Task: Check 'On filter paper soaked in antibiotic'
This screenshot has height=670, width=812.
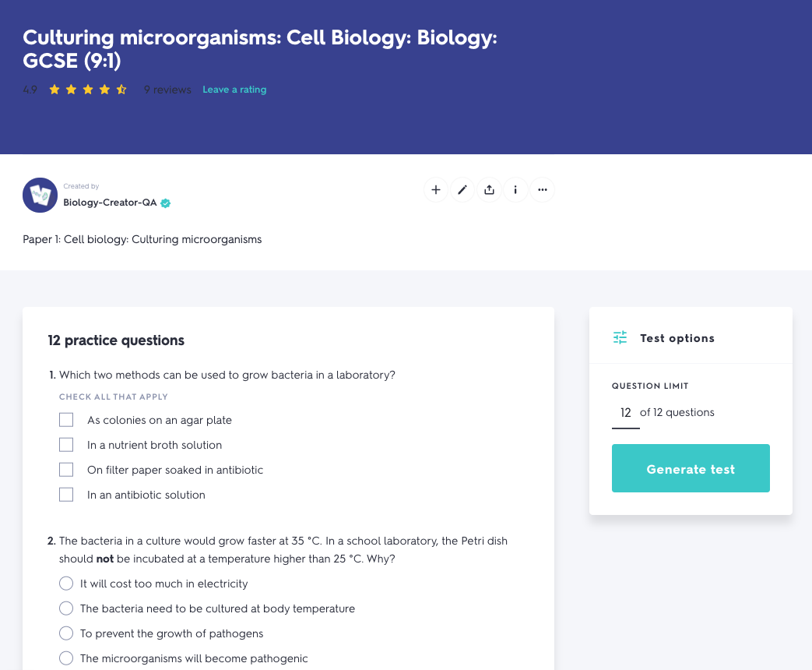Action: [x=66, y=469]
